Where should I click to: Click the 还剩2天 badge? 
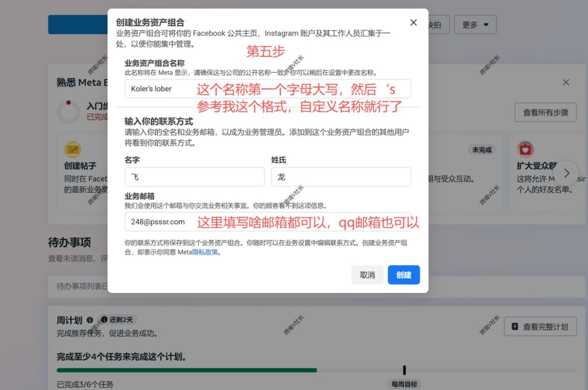coord(117,319)
